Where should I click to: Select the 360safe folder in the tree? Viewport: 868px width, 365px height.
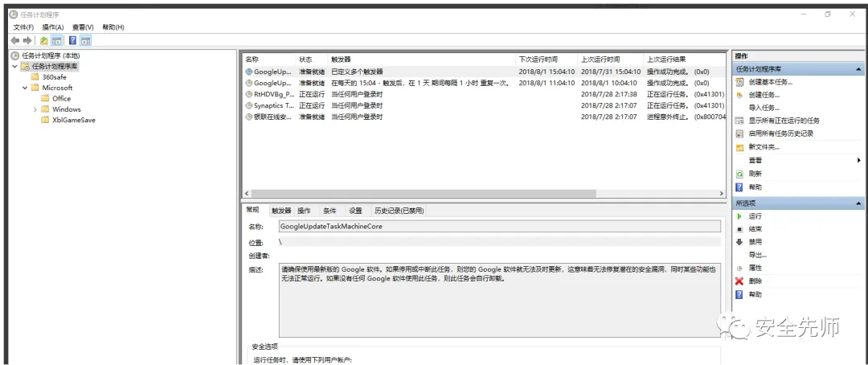(55, 77)
